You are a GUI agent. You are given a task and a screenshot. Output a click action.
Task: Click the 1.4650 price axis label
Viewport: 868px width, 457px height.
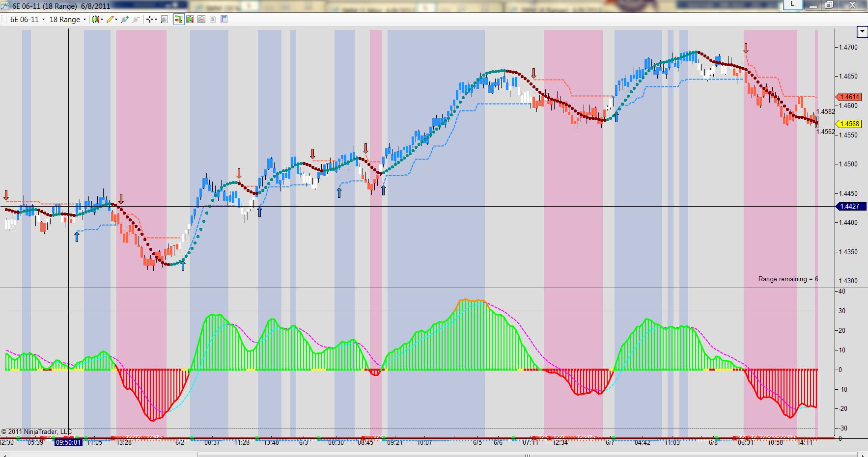coord(848,77)
